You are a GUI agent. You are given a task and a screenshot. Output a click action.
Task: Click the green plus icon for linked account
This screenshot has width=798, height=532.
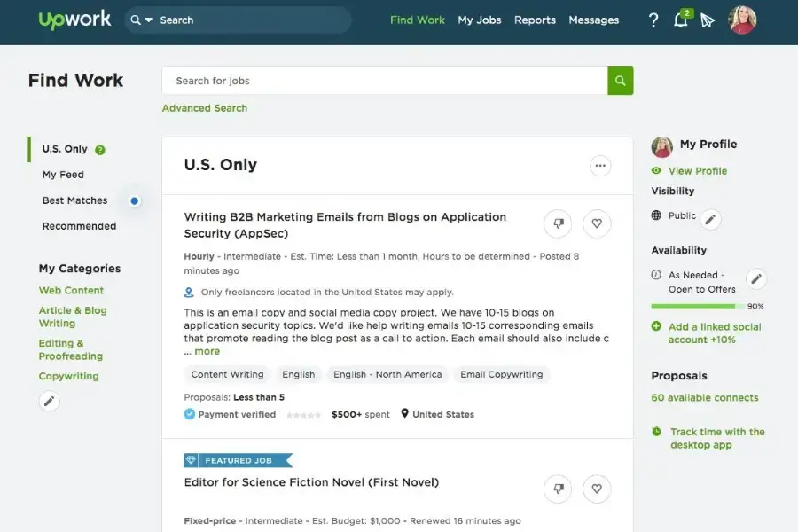click(656, 325)
